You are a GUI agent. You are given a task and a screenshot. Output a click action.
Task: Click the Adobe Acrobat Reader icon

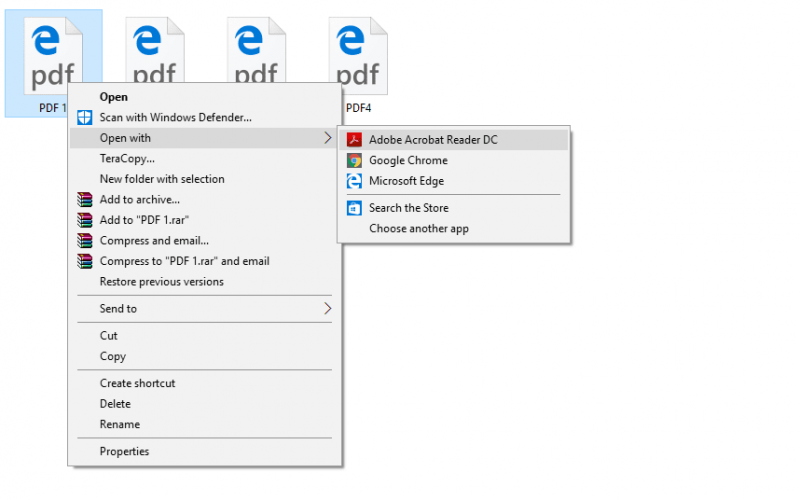click(x=354, y=140)
